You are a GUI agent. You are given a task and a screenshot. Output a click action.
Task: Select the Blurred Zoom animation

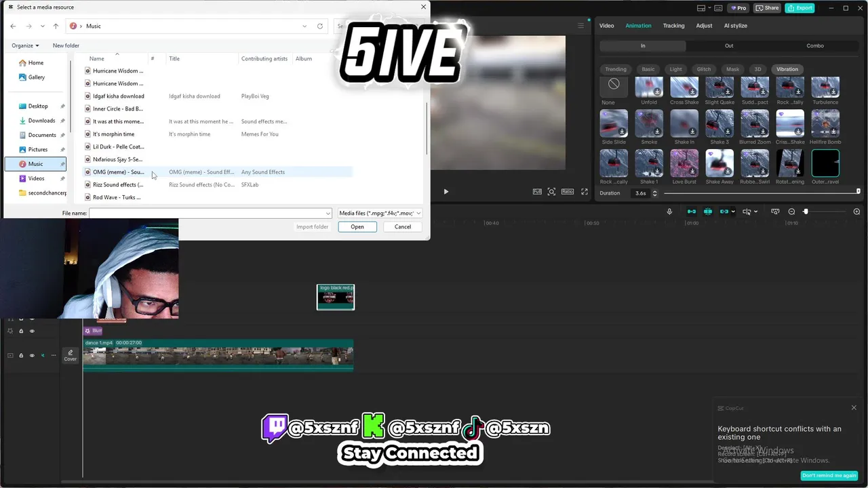click(755, 123)
